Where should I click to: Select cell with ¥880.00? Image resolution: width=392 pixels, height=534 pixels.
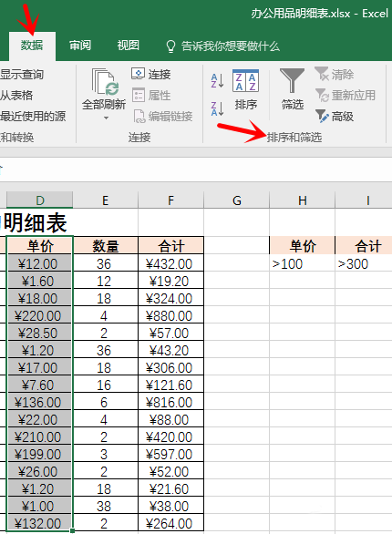[x=171, y=315]
